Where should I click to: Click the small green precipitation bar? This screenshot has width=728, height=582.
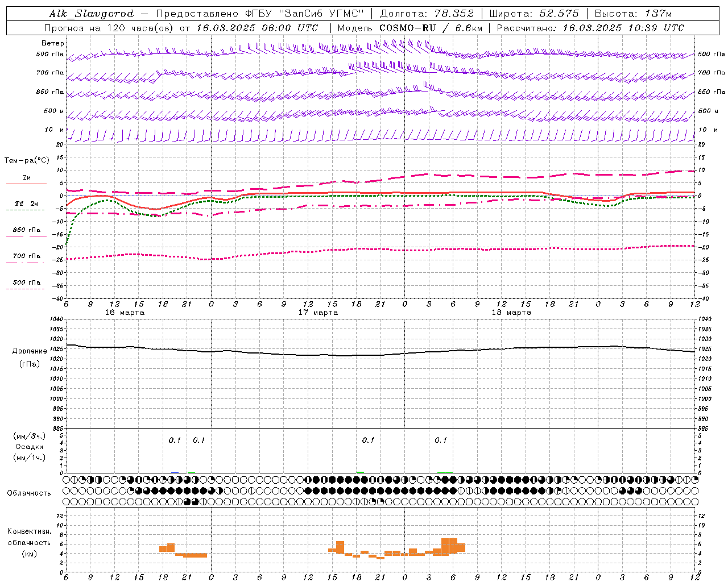pos(360,472)
